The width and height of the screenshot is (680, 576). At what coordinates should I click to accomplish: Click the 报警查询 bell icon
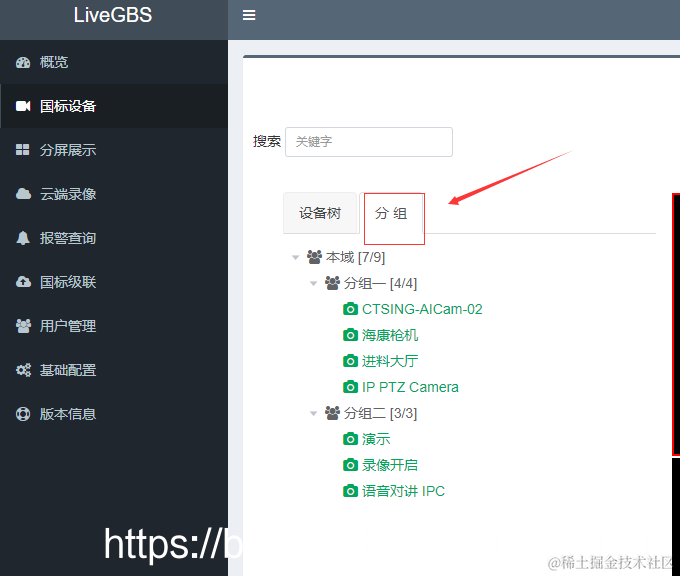click(23, 238)
